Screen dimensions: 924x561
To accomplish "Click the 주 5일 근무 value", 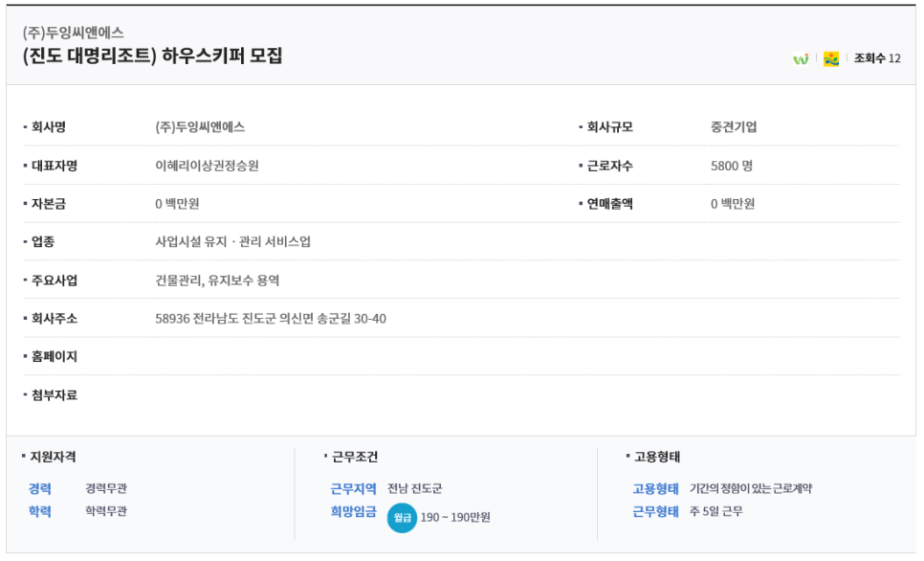I will pos(716,511).
